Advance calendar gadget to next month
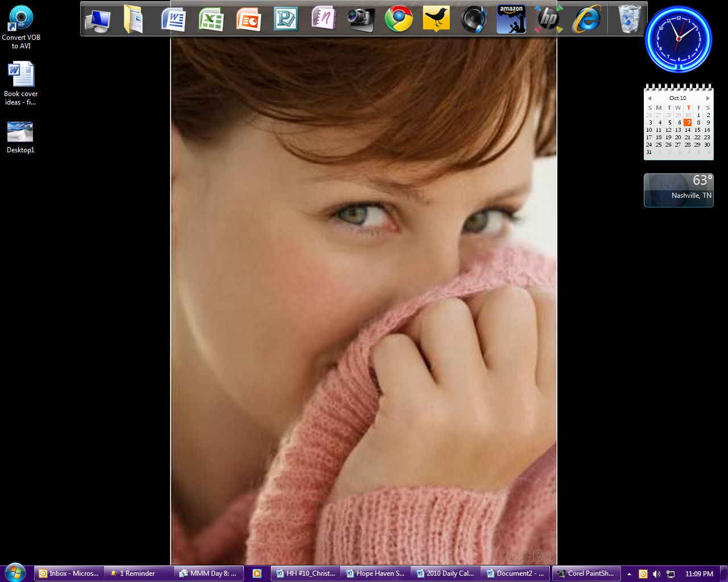The width and height of the screenshot is (728, 582). point(708,98)
